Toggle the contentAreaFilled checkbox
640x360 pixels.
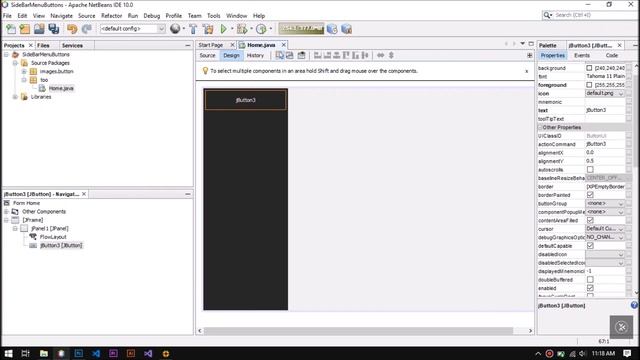point(590,220)
